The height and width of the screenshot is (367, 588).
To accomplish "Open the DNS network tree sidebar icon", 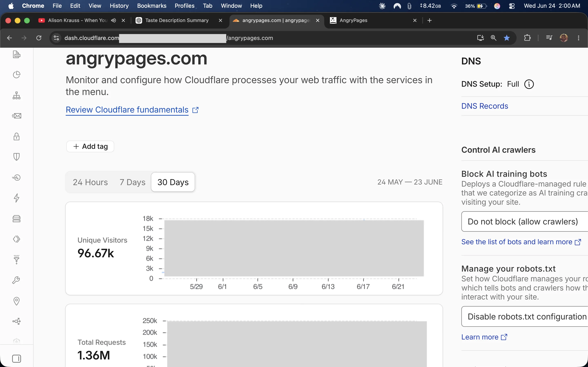I will [17, 95].
